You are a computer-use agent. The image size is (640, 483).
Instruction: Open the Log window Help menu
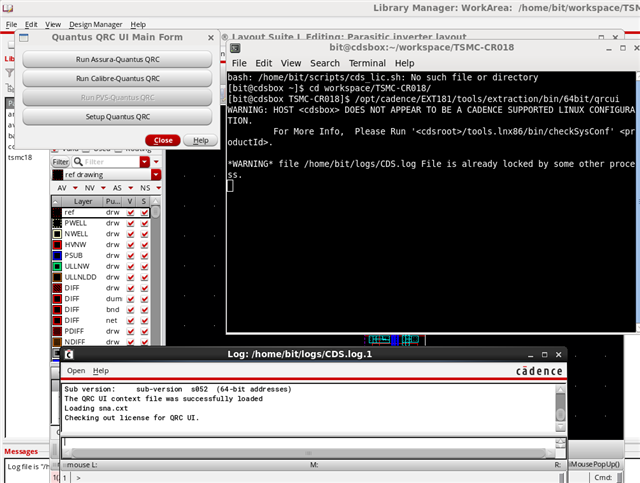tap(101, 371)
